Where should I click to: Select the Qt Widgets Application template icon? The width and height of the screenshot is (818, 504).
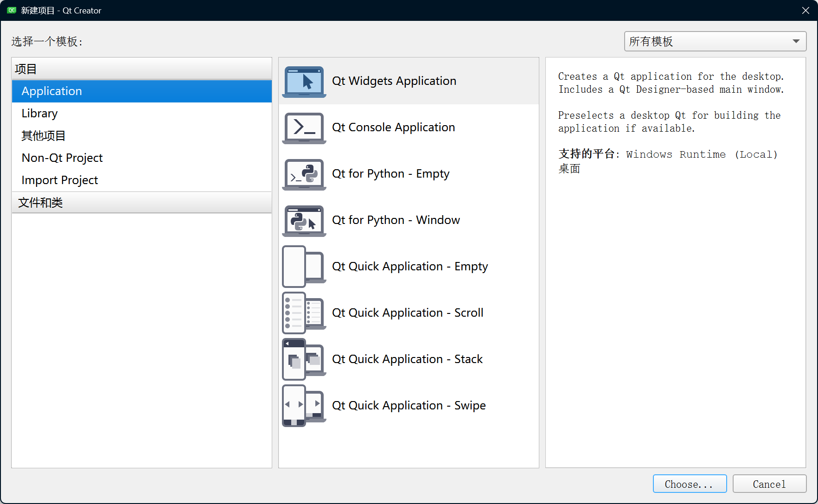click(304, 82)
